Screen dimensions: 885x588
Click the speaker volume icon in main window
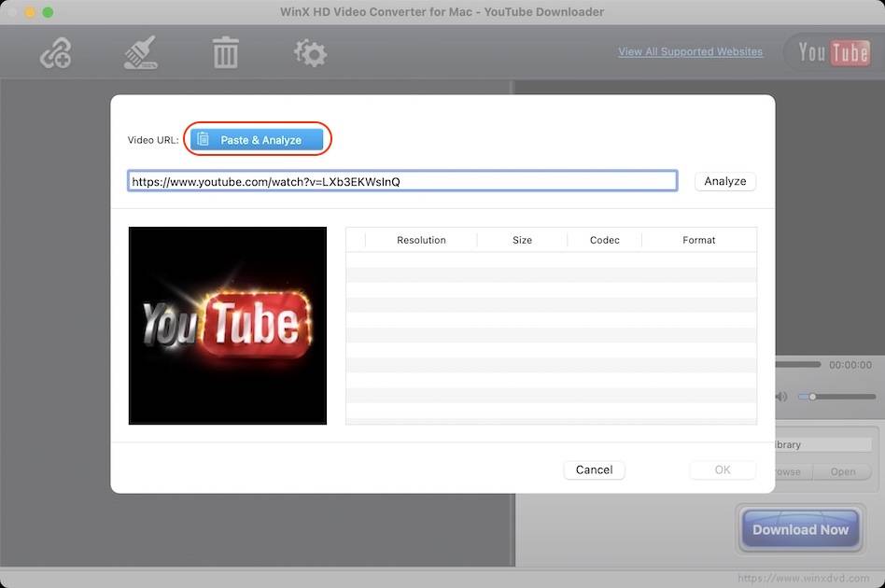click(x=781, y=397)
